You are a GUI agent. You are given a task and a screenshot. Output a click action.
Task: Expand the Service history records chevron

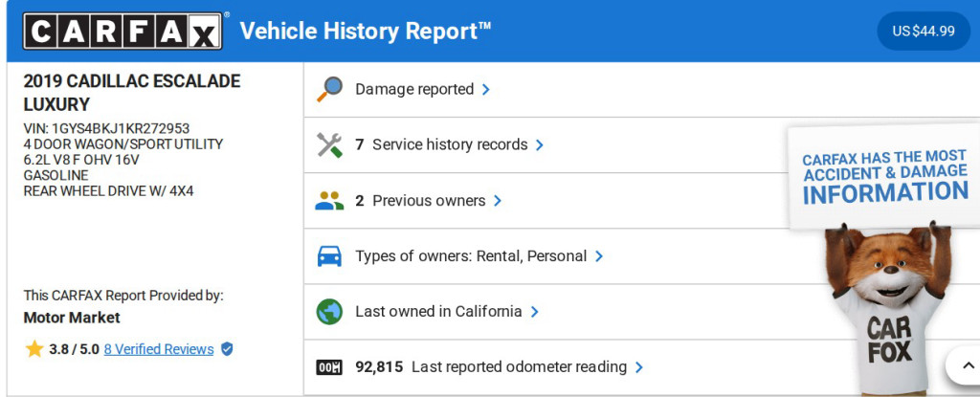pos(540,145)
